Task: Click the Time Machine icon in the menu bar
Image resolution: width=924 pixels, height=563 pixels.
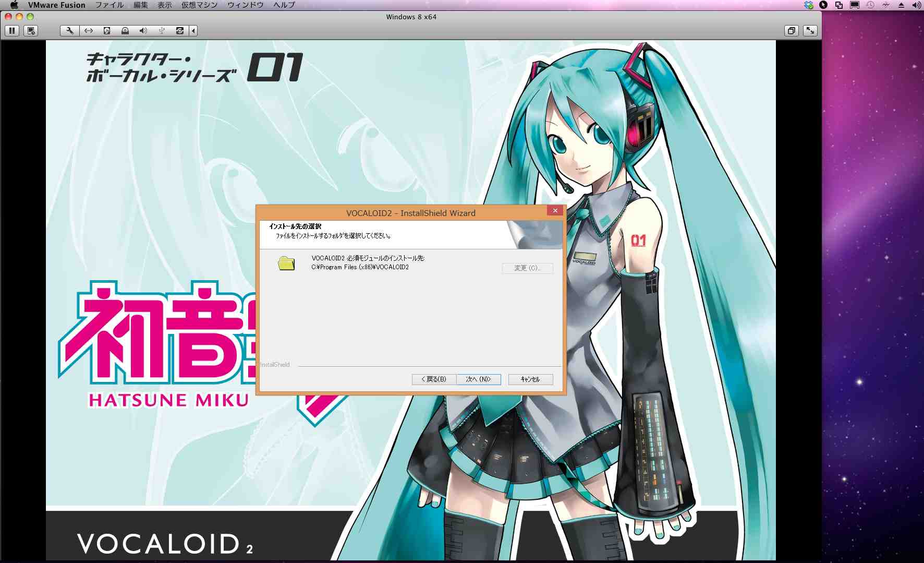Action: 870,5
